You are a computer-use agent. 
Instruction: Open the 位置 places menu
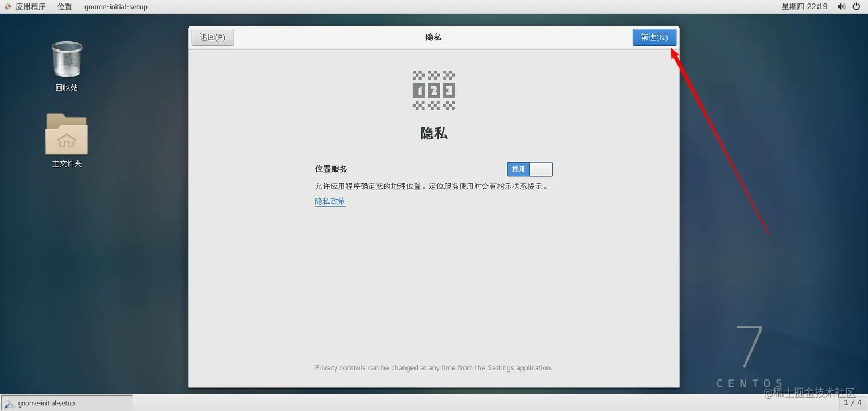(x=65, y=7)
